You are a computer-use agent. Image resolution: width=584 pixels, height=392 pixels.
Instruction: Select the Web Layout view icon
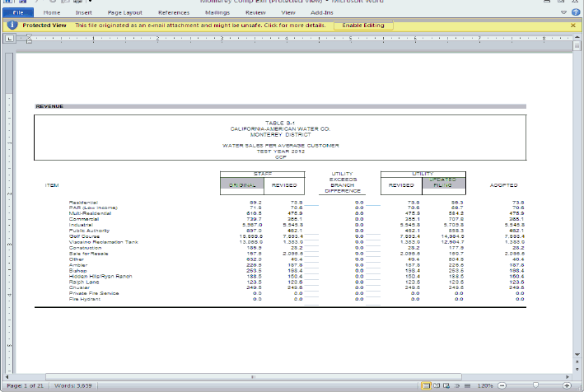point(446,385)
